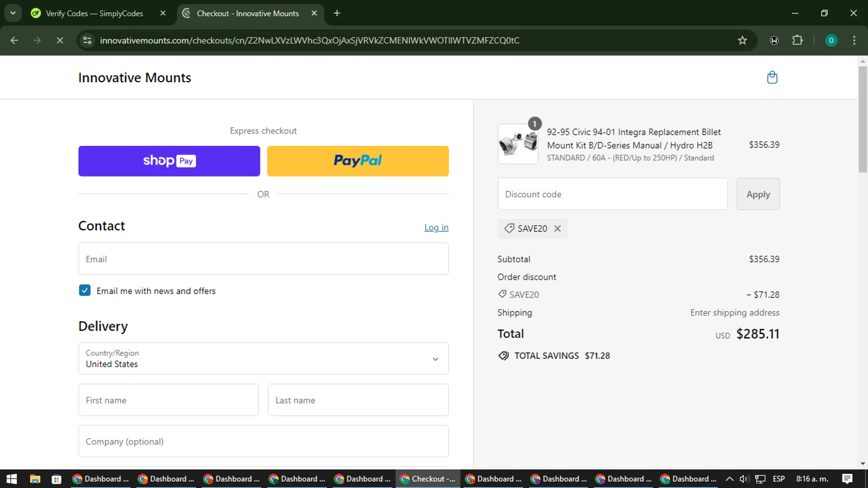Viewport: 868px width, 488px height.
Task: Click the ESP language indicator
Action: [x=779, y=479]
